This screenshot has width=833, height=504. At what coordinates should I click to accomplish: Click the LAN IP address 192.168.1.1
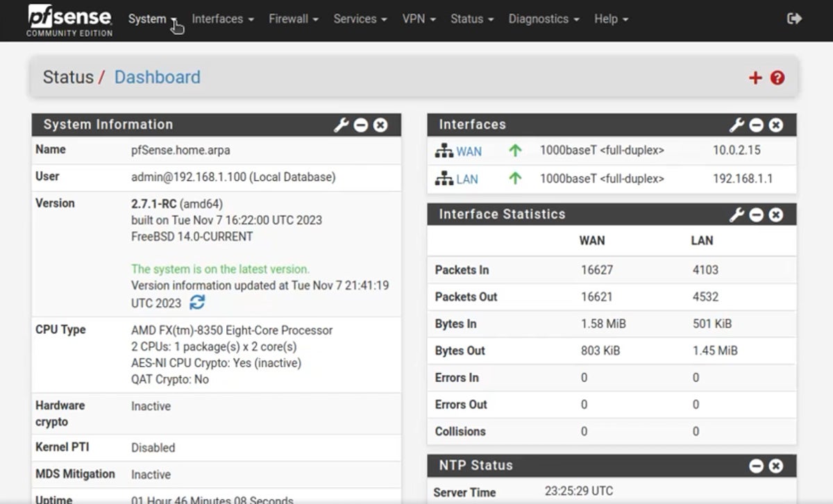(x=743, y=178)
